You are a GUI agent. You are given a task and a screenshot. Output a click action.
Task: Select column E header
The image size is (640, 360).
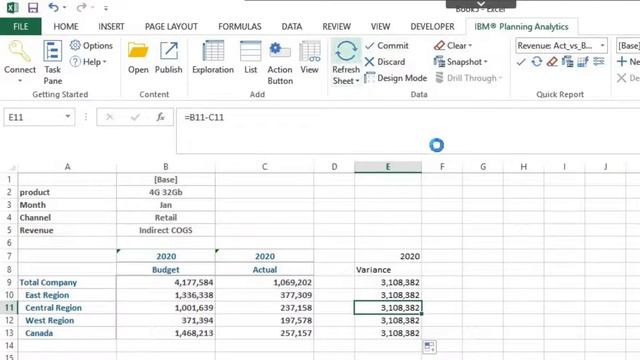(x=388, y=167)
